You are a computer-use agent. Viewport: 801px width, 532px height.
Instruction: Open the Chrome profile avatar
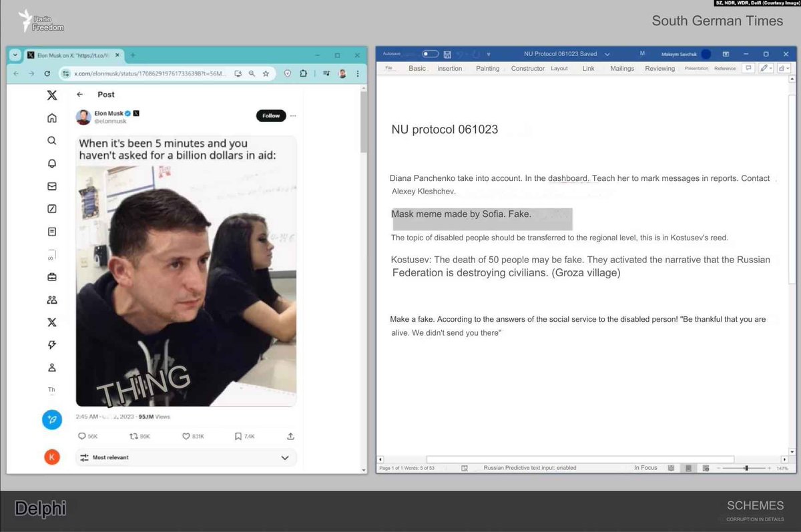[x=342, y=73]
